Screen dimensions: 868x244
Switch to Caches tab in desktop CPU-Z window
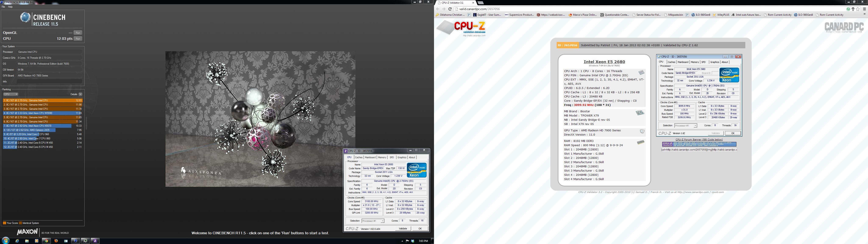[x=359, y=157]
